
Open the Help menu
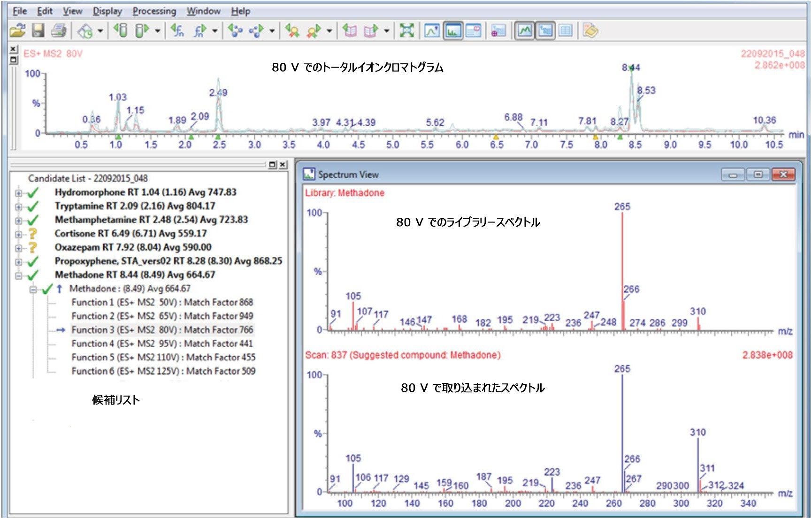pos(241,11)
